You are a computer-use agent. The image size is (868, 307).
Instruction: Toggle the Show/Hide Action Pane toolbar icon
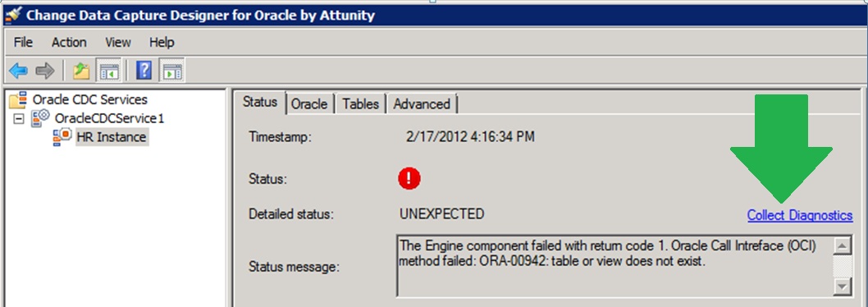pos(171,71)
